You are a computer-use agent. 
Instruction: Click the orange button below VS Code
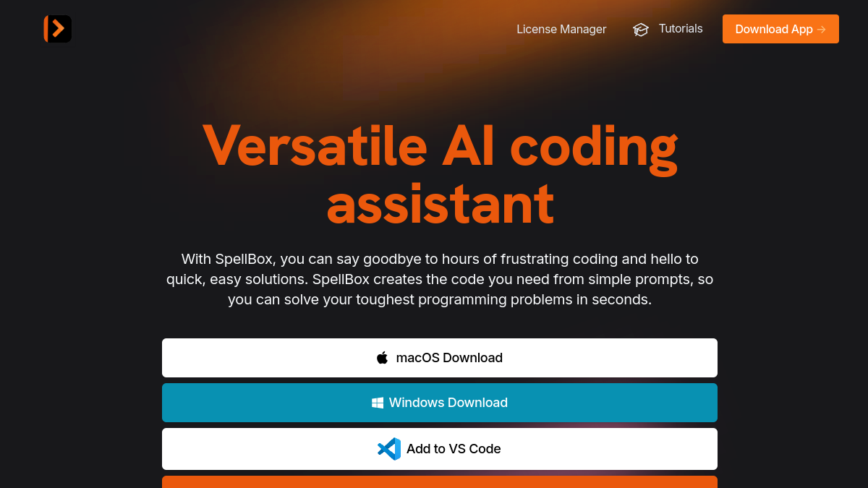click(x=440, y=482)
